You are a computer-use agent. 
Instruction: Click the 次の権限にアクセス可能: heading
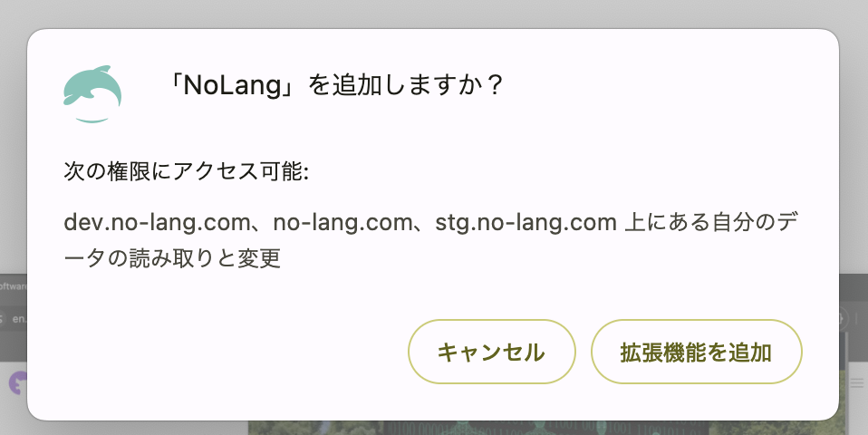pos(186,171)
